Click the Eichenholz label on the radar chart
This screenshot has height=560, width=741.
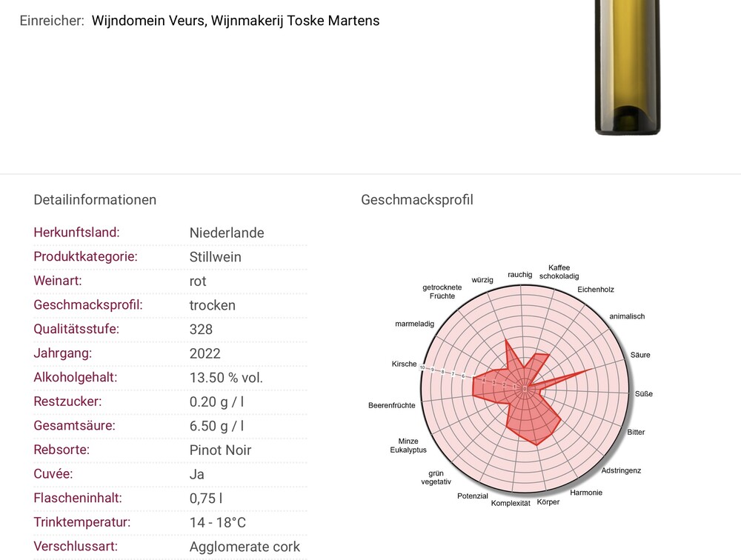coord(595,290)
